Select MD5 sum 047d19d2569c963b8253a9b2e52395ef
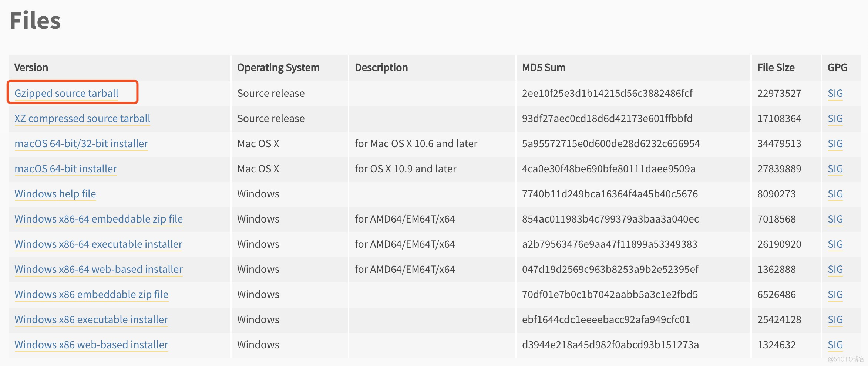This screenshot has height=366, width=868. (x=610, y=270)
